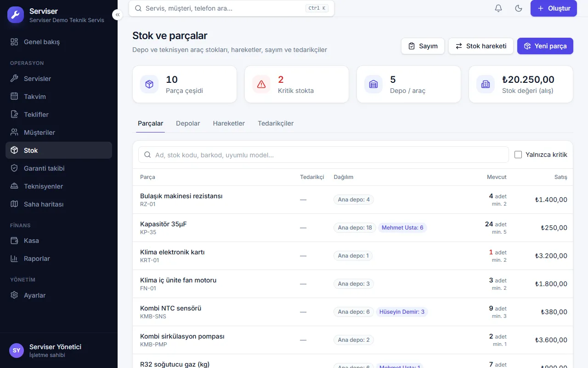Click the Mehmet Usta: 6 chip
Screen dimensions: 588x368
click(x=402, y=228)
